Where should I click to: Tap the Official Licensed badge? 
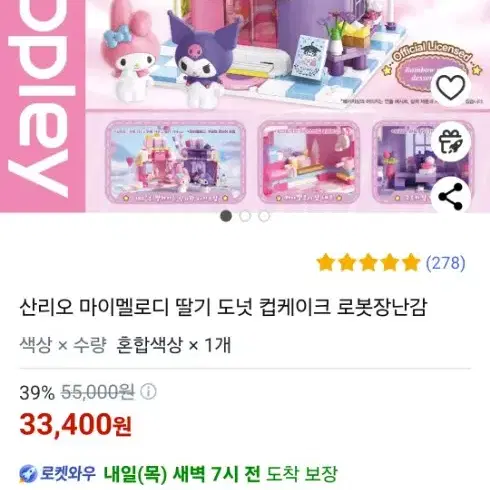(433, 67)
